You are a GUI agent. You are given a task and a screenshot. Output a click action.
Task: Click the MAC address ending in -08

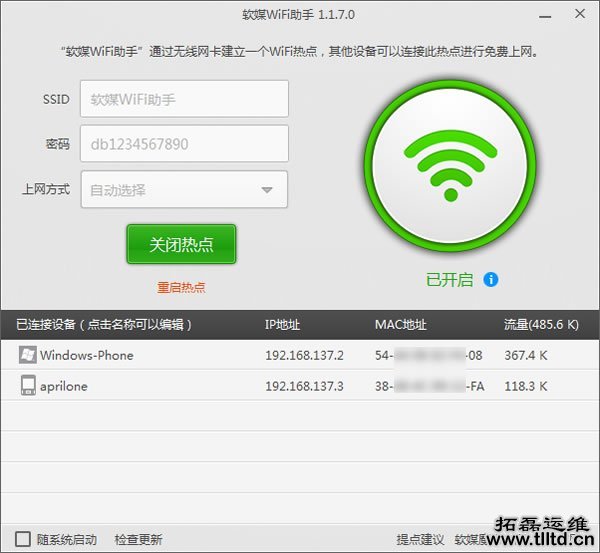point(429,356)
